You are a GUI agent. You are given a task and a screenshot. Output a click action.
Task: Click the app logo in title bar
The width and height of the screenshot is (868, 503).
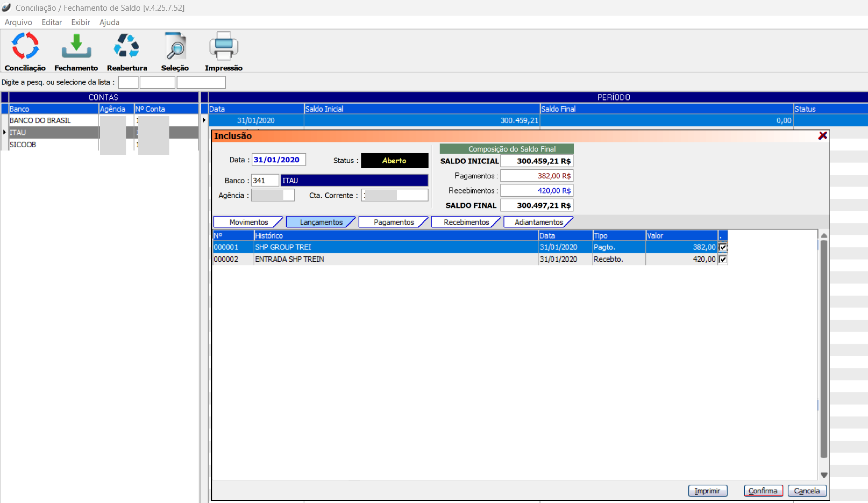(6, 8)
